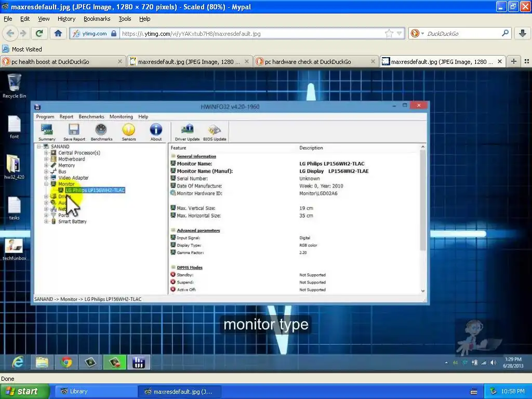Open the Bookmarks menu
Screen dimensions: 532x399
(97, 19)
